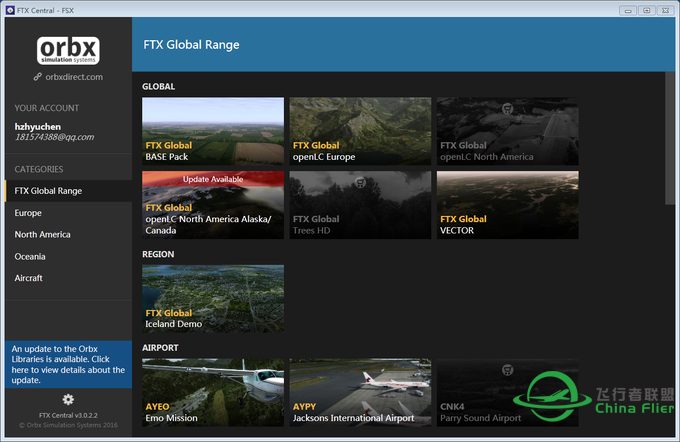The width and height of the screenshot is (680, 442).
Task: Minimize the FTX Central window
Action: 628,10
